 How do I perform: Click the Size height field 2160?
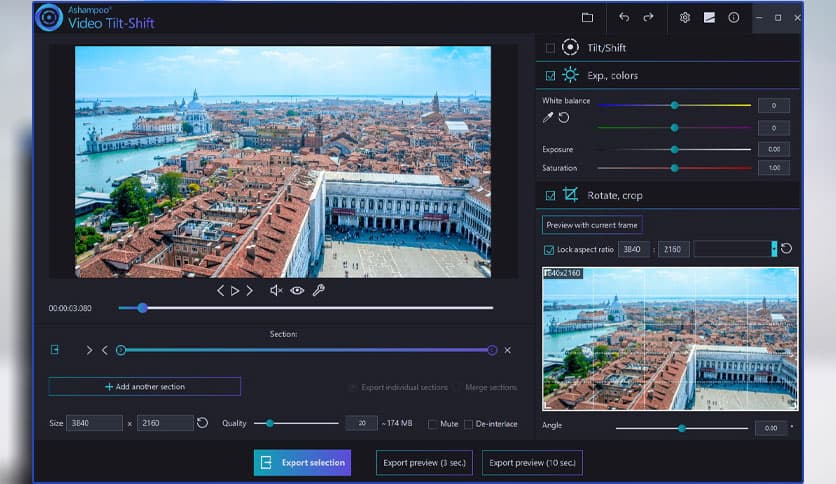click(165, 423)
